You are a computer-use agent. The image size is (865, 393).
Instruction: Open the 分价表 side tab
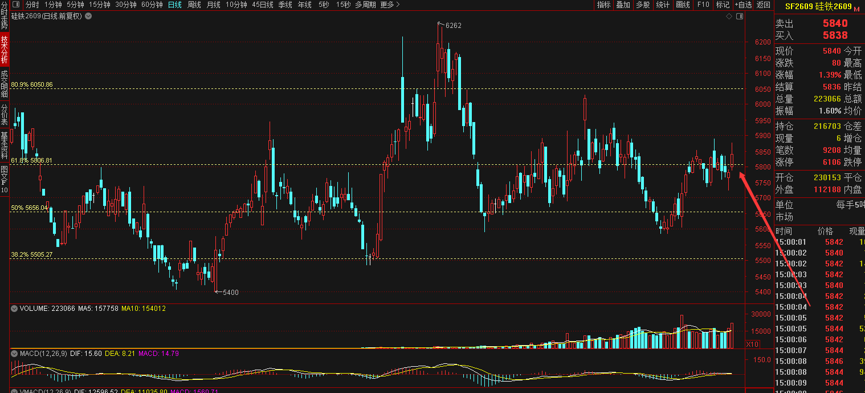click(x=4, y=114)
